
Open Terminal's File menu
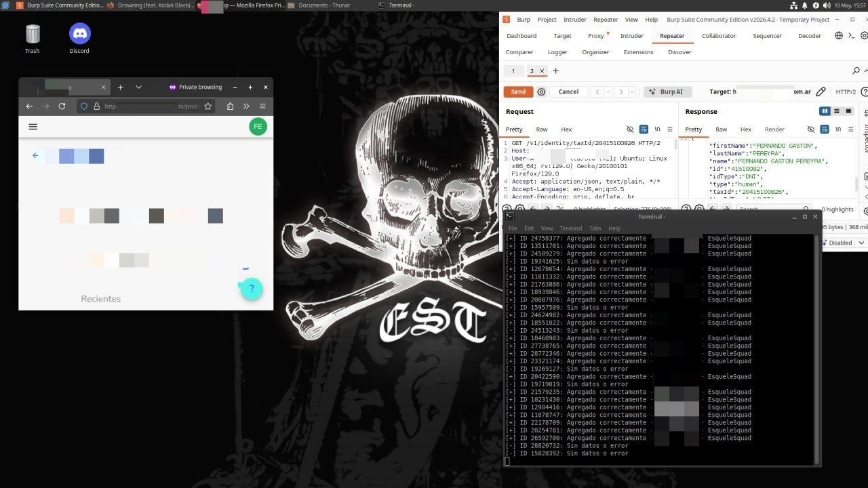click(513, 228)
